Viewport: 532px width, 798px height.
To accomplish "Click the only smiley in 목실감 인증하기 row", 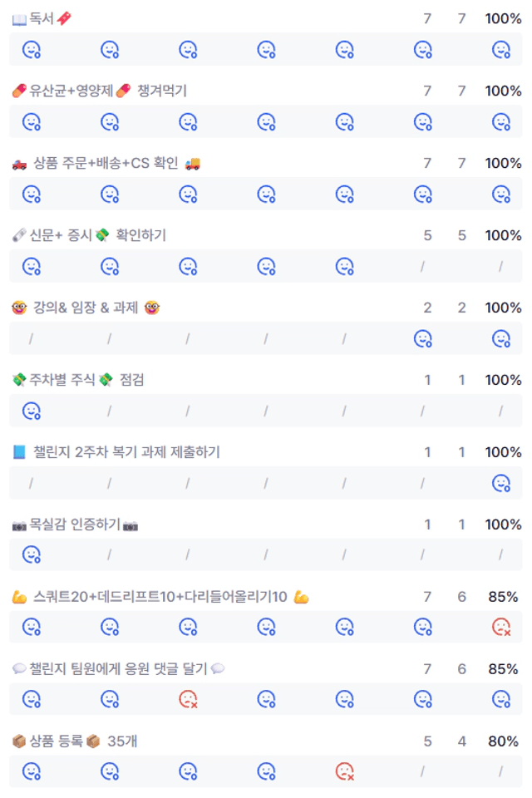I will pos(32,554).
